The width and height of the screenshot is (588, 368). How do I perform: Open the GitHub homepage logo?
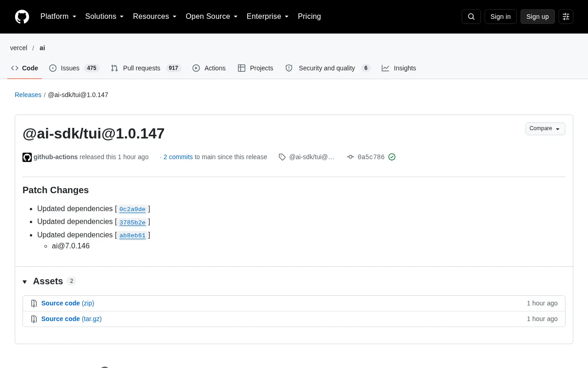[22, 17]
